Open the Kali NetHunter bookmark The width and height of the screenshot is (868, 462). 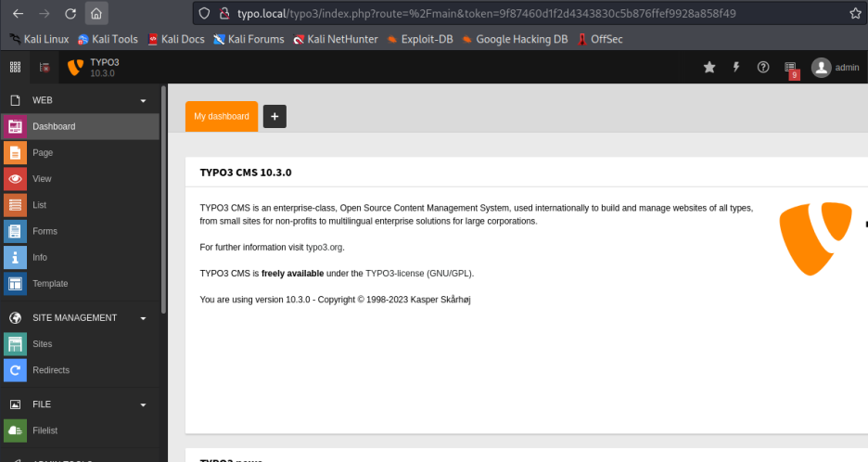coord(336,39)
